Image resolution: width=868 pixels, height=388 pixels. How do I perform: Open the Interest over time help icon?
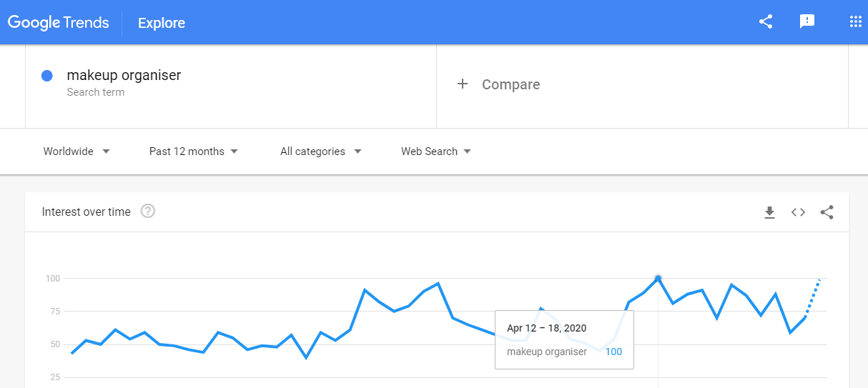pos(148,212)
